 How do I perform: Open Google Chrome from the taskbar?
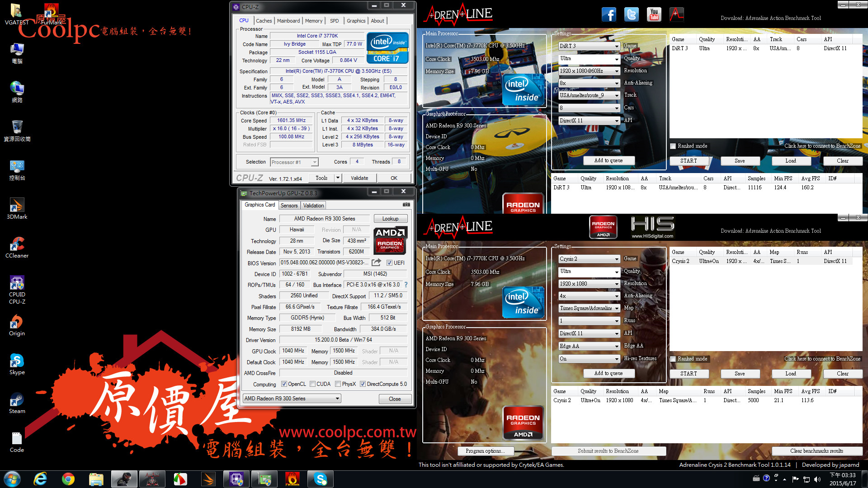click(x=68, y=479)
